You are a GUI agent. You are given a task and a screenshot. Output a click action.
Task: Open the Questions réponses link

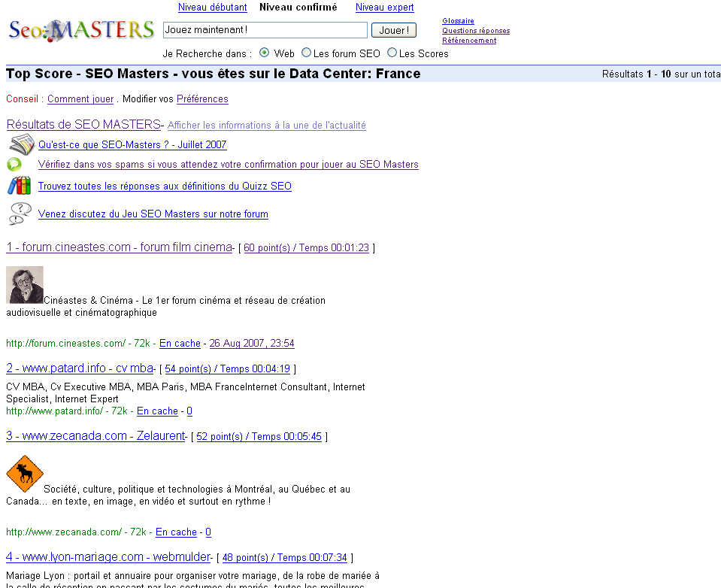[476, 30]
